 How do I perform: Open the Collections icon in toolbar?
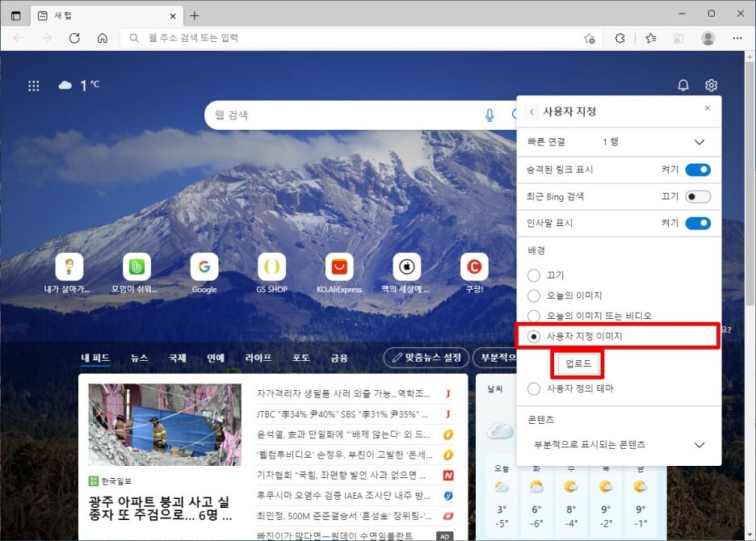click(x=678, y=38)
